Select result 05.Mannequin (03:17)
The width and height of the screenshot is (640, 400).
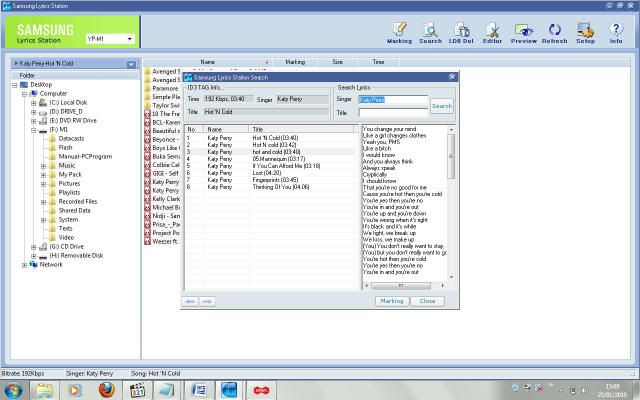(x=269, y=159)
